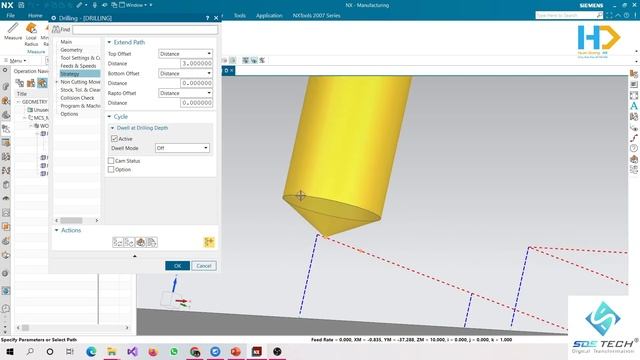This screenshot has width=640, height=360.
Task: Open the Bottom Offset dropdown
Action: [x=185, y=73]
